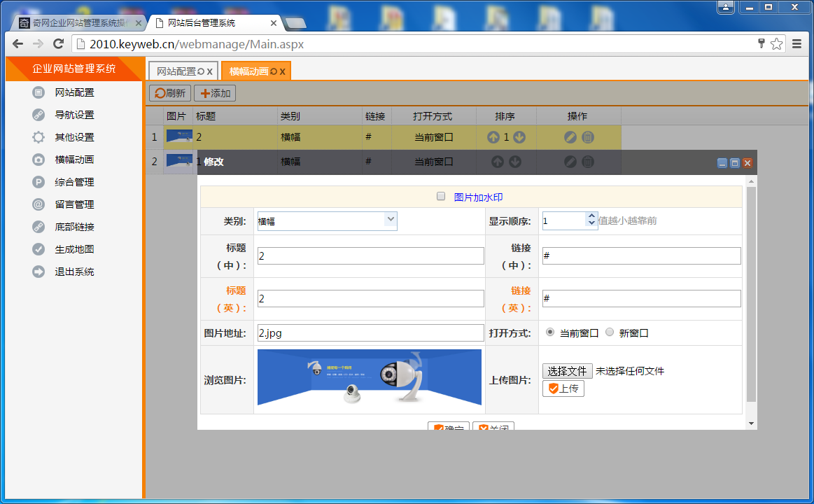Minimize the 修改 dialog
This screenshot has width=814, height=504.
(722, 163)
